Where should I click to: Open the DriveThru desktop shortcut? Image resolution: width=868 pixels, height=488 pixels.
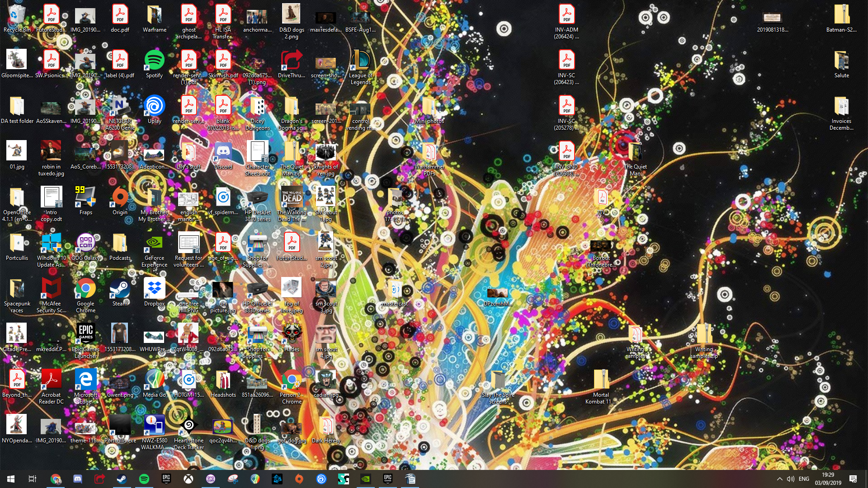(292, 64)
